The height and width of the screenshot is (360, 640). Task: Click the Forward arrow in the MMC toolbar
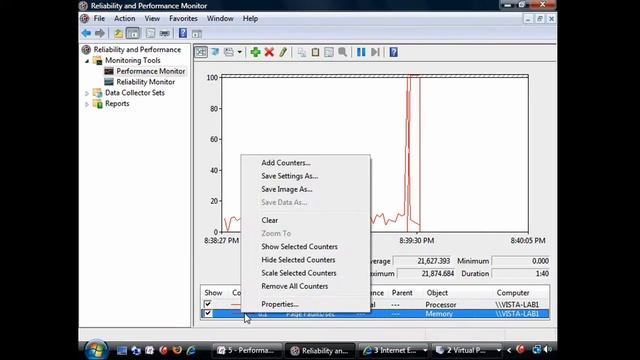[x=100, y=33]
